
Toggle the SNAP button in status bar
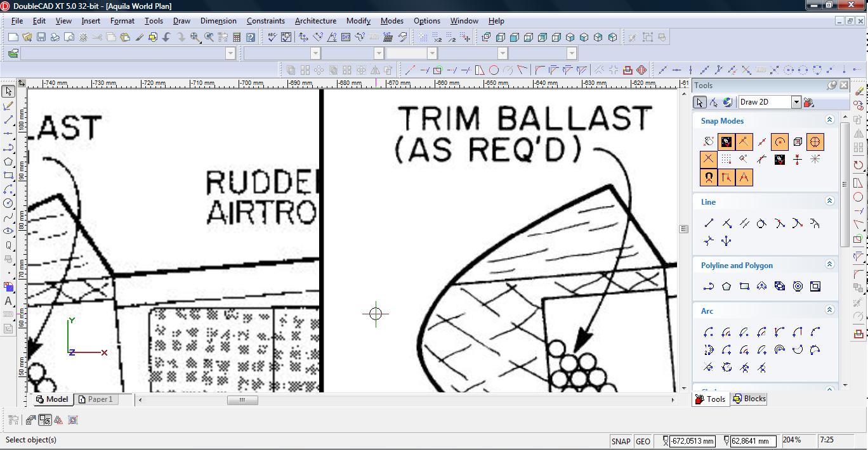(x=621, y=441)
